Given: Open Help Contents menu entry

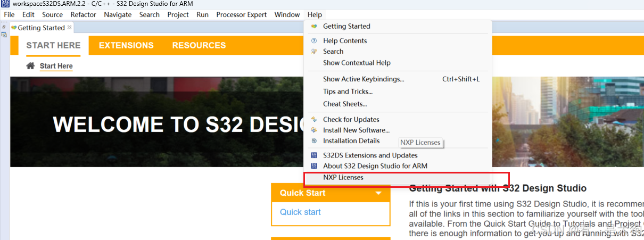Looking at the screenshot, I should point(398,40).
